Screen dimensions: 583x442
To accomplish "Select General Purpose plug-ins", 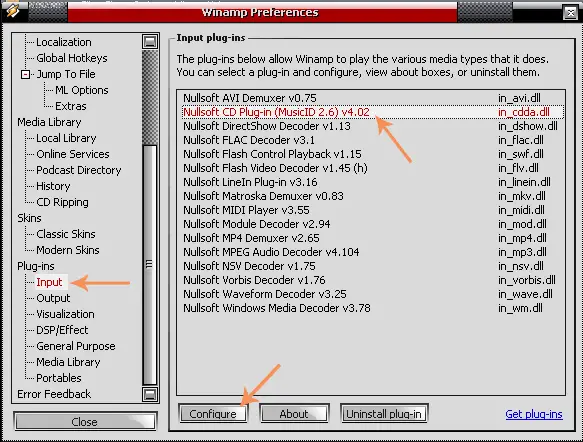I will (x=76, y=346).
